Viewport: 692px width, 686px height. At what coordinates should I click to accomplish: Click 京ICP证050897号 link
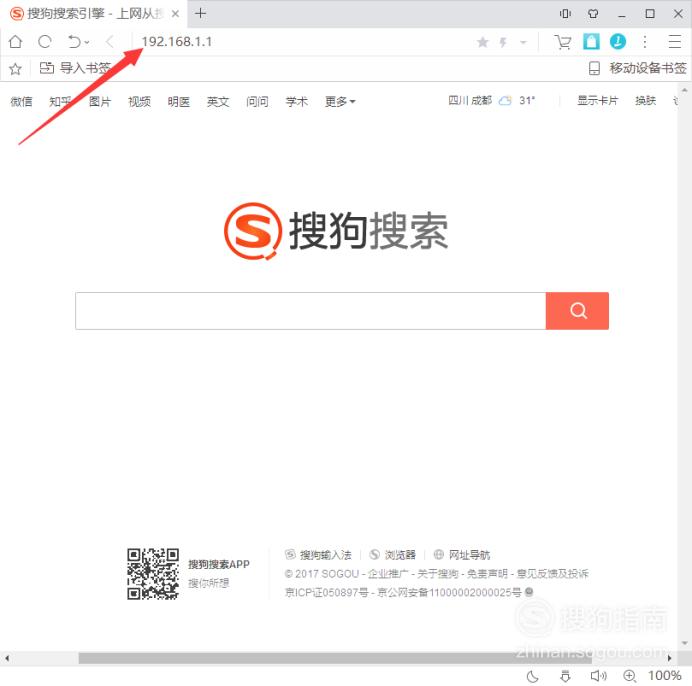click(327, 592)
